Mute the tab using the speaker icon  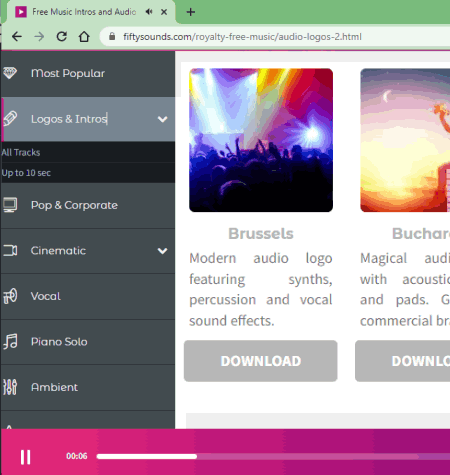[149, 12]
